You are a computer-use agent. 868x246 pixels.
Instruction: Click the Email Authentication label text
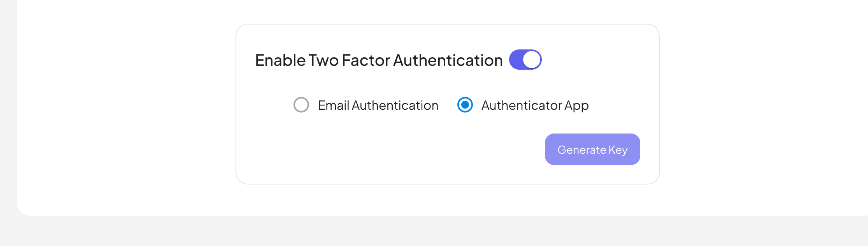point(378,105)
